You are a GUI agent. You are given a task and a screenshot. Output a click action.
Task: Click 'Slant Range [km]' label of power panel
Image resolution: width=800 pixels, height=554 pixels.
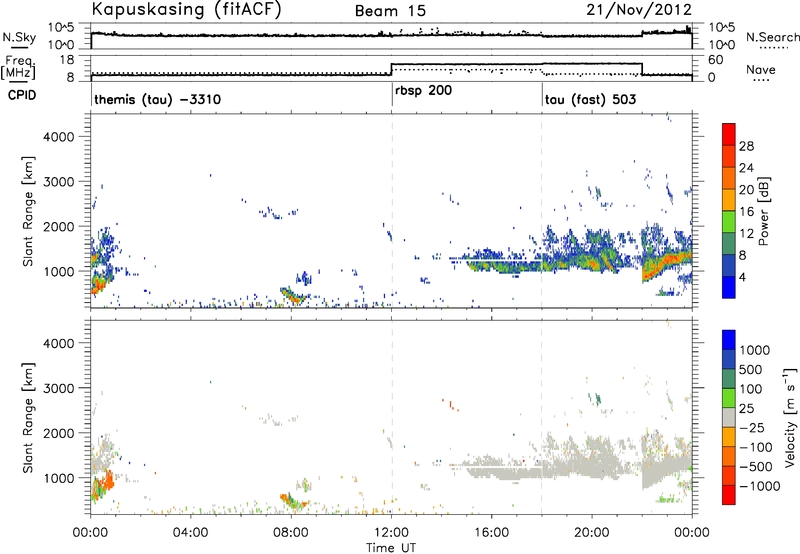tap(28, 211)
